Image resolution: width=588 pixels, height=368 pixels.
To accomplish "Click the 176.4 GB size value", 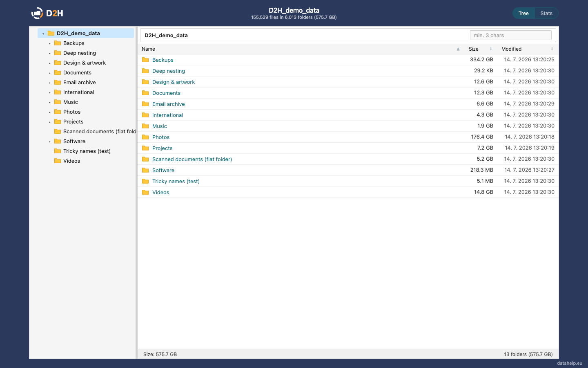I will (x=482, y=137).
